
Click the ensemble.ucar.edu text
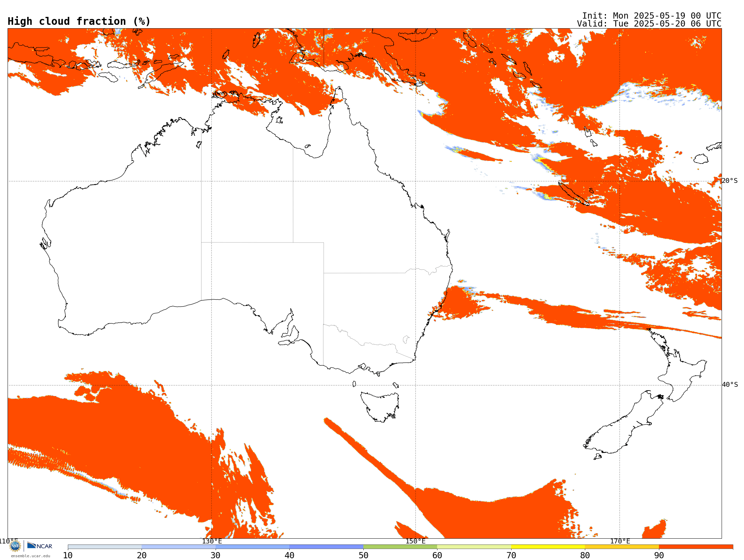[31, 556]
